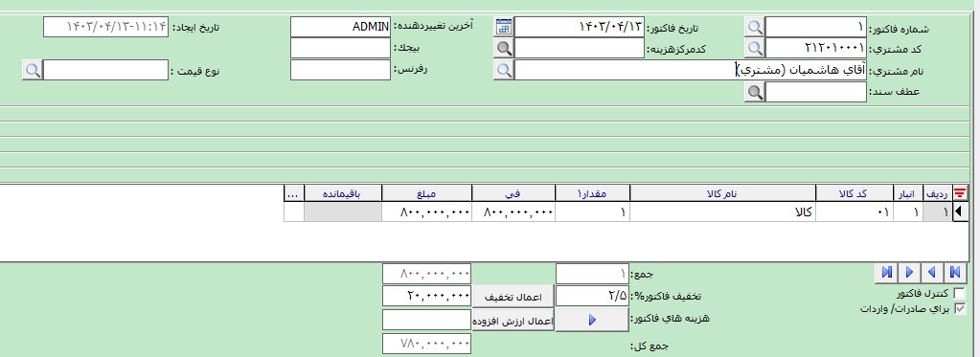Select product code cell 01
The width and height of the screenshot is (980, 357).
(855, 212)
